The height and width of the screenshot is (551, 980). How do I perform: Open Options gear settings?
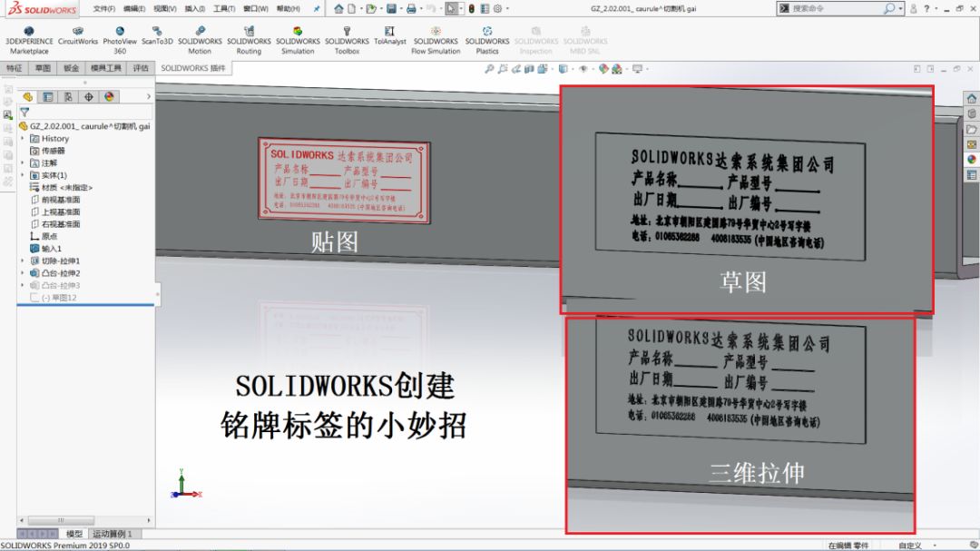[x=497, y=9]
